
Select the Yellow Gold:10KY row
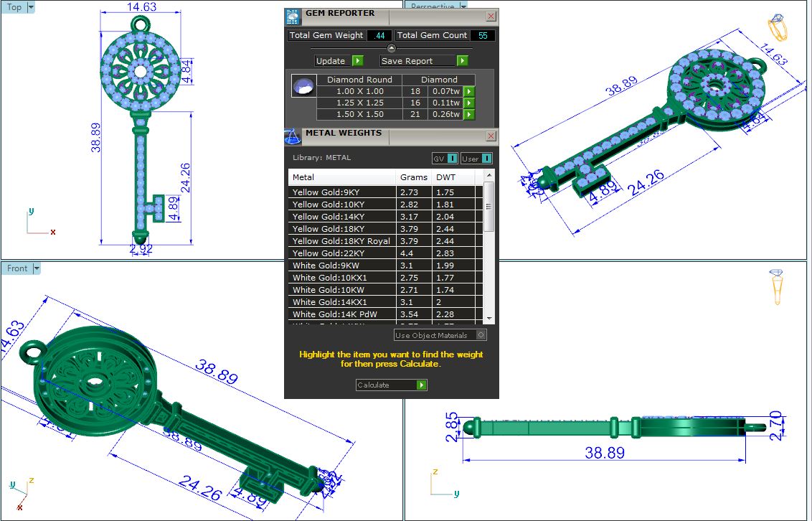[x=386, y=204]
